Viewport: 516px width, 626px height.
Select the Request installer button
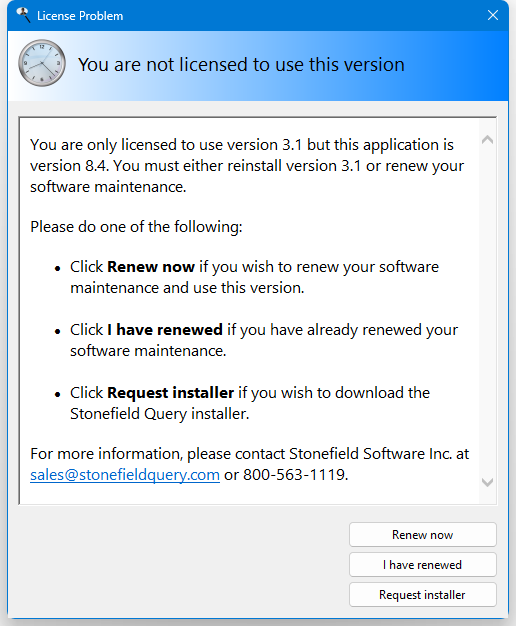tap(423, 594)
